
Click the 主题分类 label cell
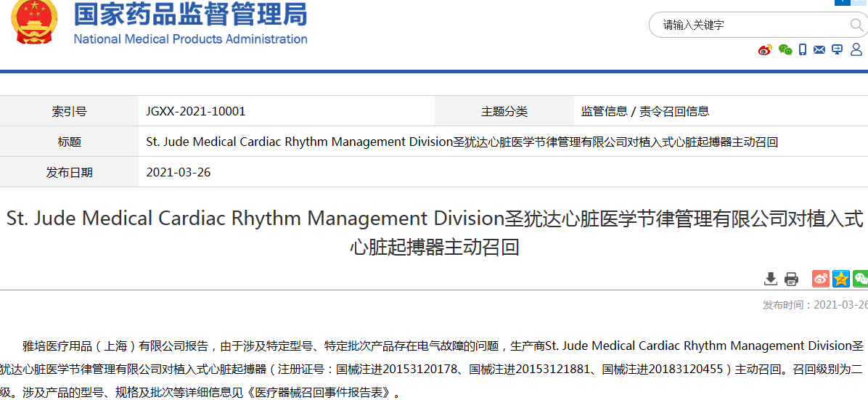click(x=504, y=111)
